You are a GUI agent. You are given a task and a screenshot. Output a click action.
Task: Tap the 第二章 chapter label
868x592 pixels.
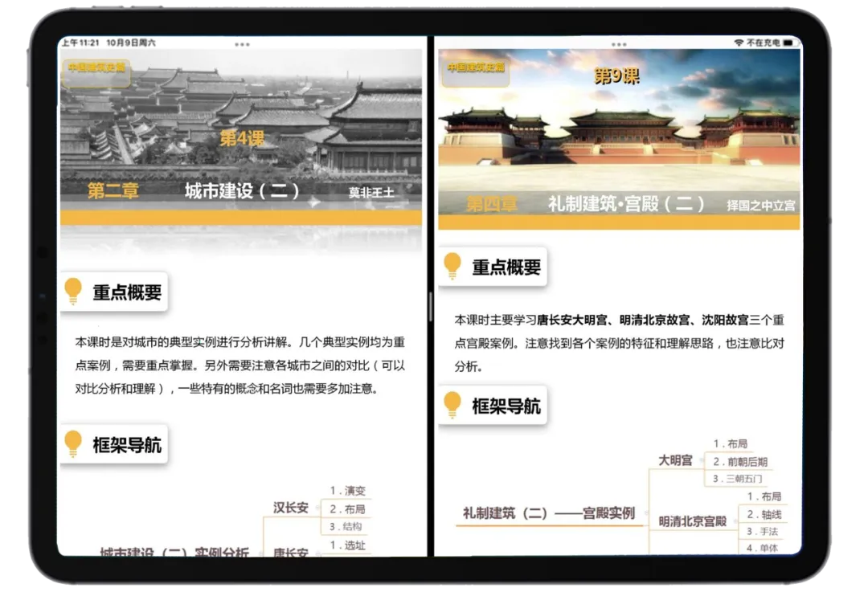[113, 191]
